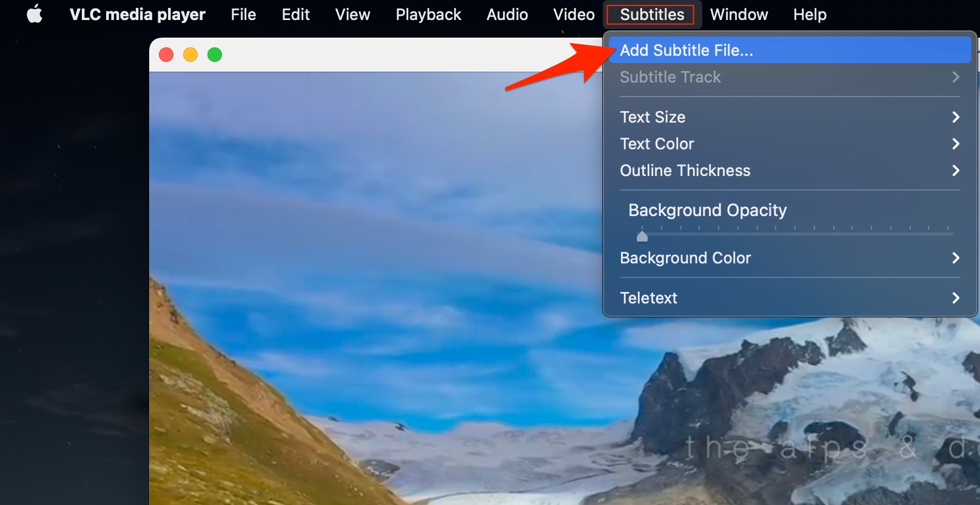Viewport: 980px width, 505px height.
Task: Open the File menu
Action: click(243, 14)
